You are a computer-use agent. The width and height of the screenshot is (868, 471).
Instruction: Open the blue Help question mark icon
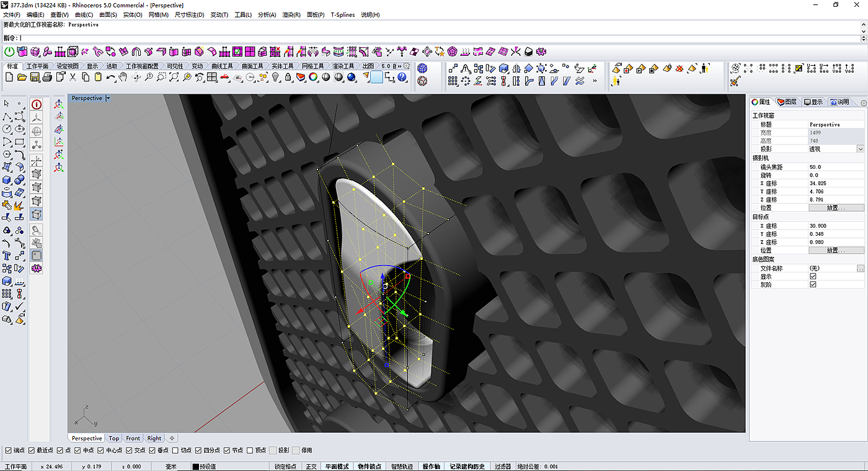click(x=402, y=77)
